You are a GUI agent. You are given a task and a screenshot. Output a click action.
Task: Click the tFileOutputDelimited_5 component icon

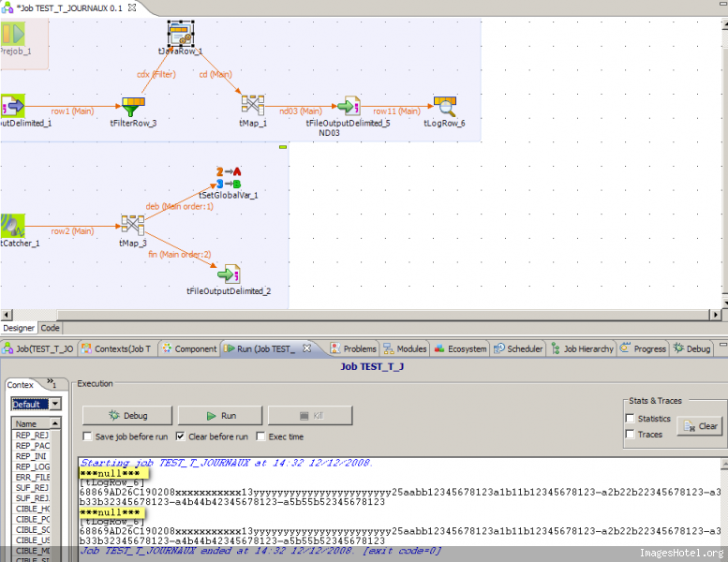click(x=349, y=105)
